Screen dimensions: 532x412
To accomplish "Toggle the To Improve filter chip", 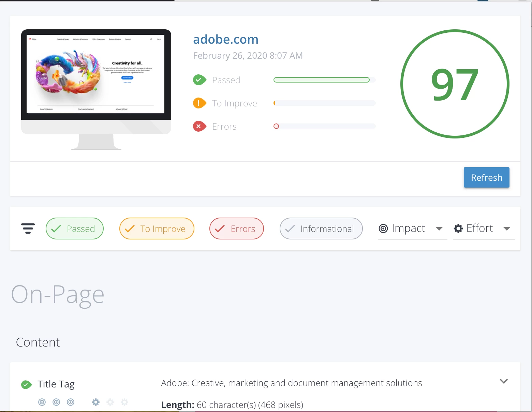I will tap(157, 229).
